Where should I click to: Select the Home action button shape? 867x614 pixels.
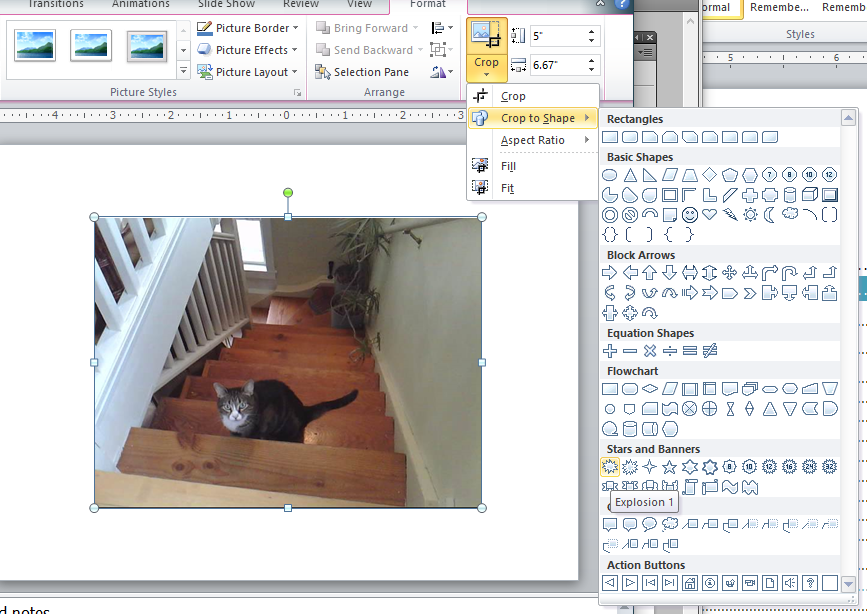(x=690, y=583)
